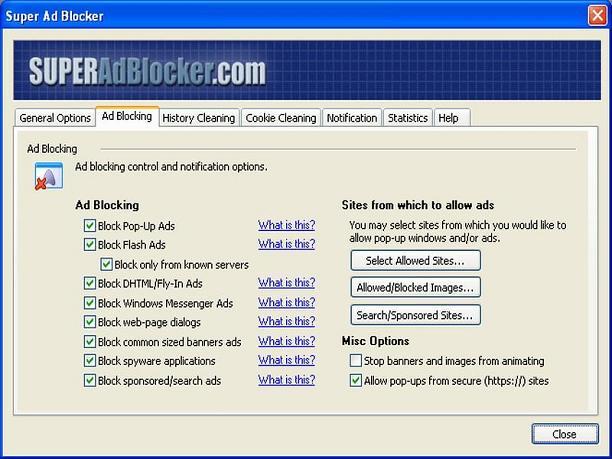Viewport: 612px width, 459px height.
Task: Open the Notification tab
Action: point(352,118)
